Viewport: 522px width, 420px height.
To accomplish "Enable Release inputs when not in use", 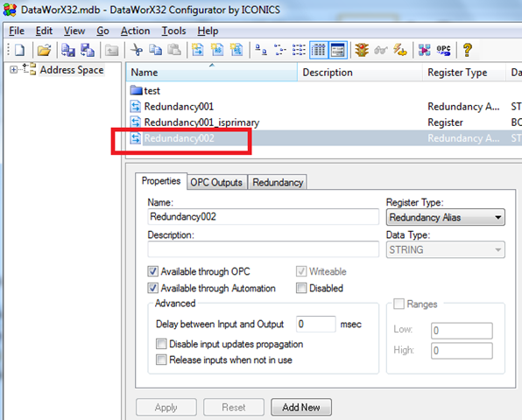I will click(x=161, y=360).
